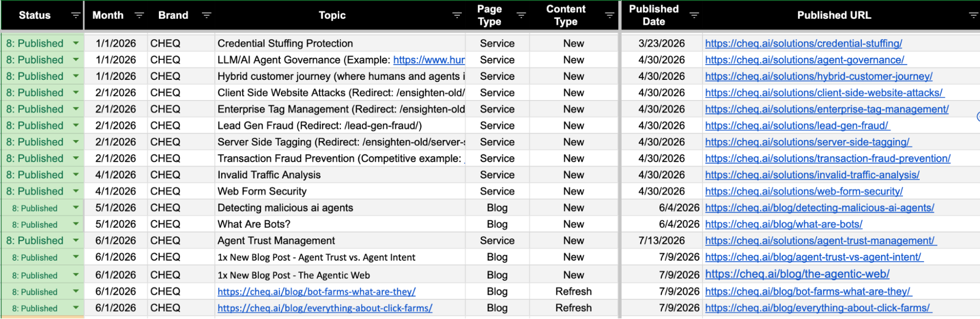This screenshot has width=980, height=319.
Task: Open the Published URL column filter icon
Action: [x=974, y=15]
